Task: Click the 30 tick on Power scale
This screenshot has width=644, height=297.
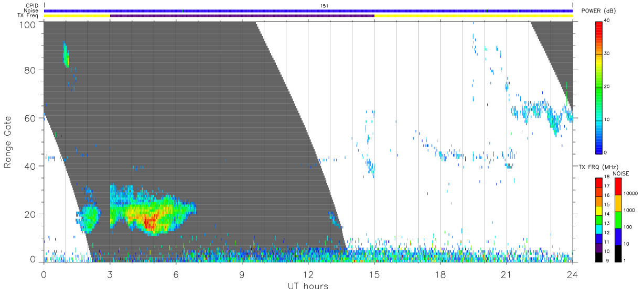Action: pos(607,54)
